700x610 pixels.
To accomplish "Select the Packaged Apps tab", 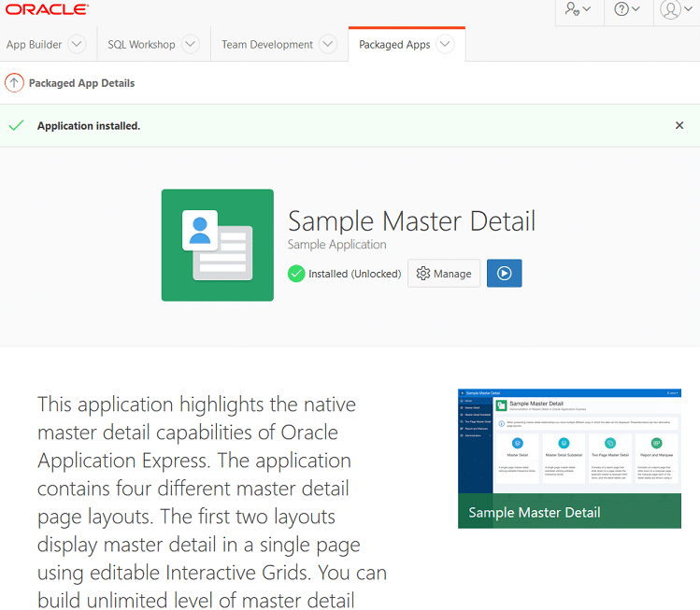I will click(394, 45).
